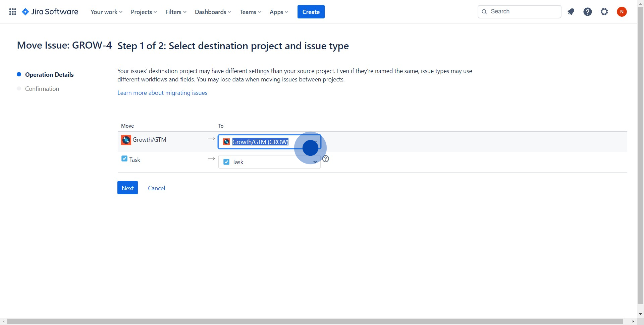Image resolution: width=644 pixels, height=325 pixels.
Task: Click the Move column header
Action: [x=127, y=126]
